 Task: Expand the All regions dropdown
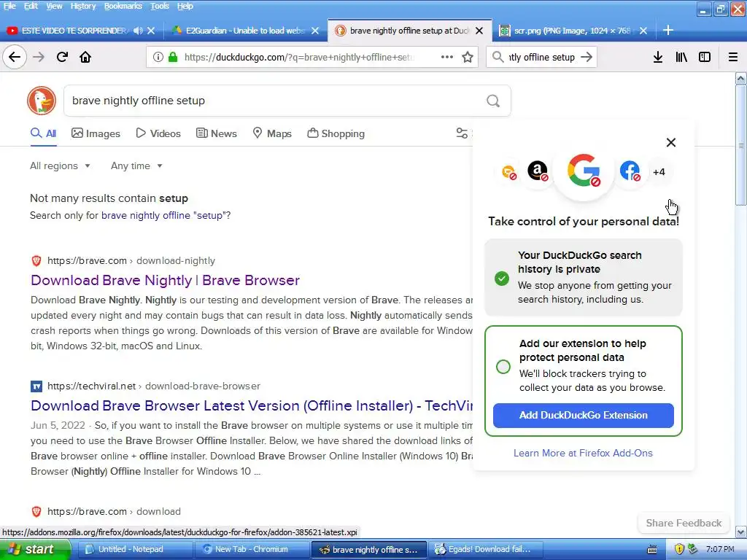pos(60,166)
